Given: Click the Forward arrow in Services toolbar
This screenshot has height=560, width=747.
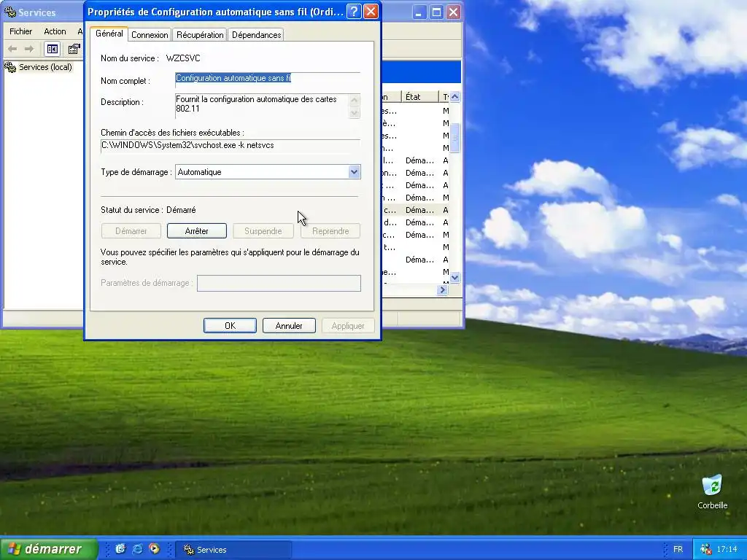Looking at the screenshot, I should click(29, 49).
